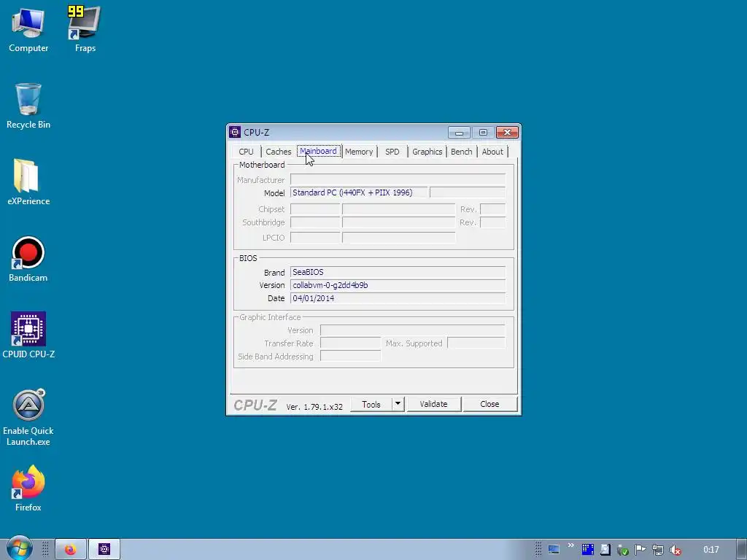Select the eXPerience folder on desktop
The width and height of the screenshot is (747, 560).
28,182
